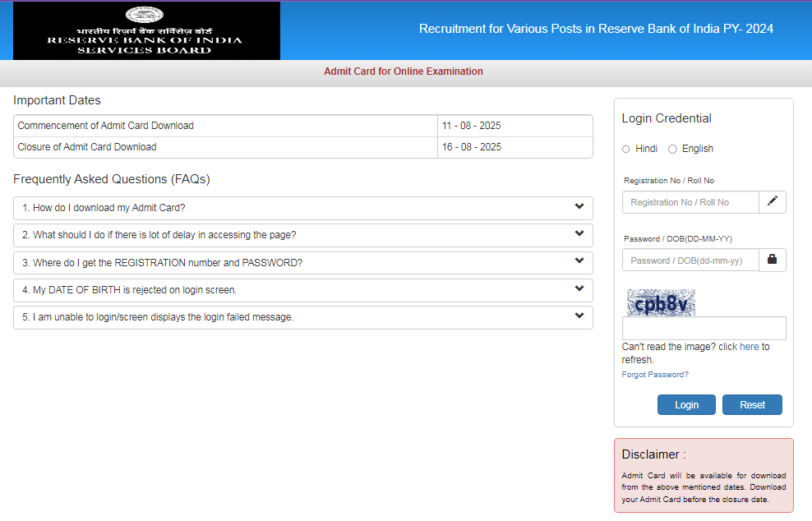Select the English language radio button
The width and height of the screenshot is (812, 521).
click(672, 149)
